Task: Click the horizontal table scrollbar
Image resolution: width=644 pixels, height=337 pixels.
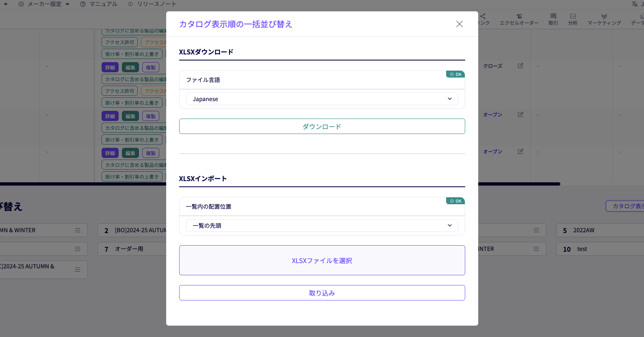Action: coord(280,184)
